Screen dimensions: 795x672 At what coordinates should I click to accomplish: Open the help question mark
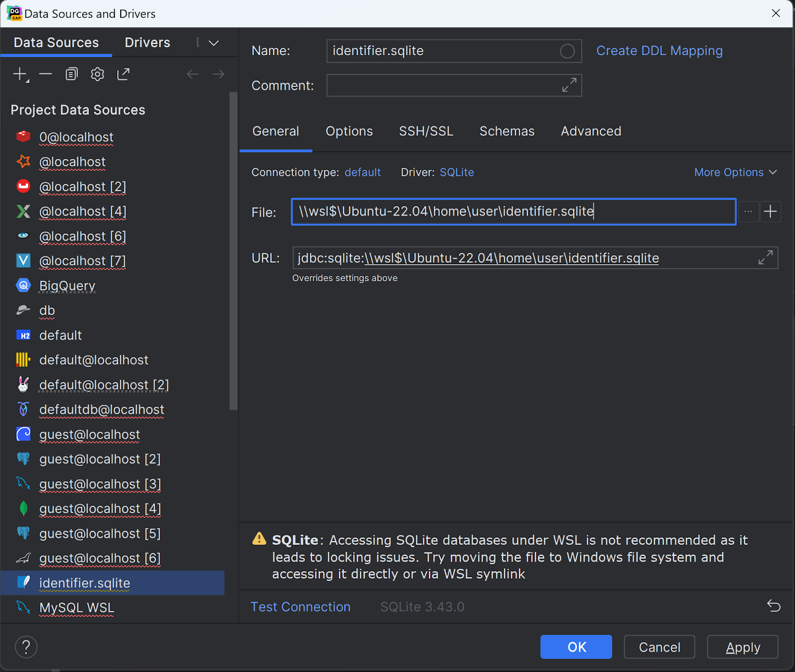26,647
